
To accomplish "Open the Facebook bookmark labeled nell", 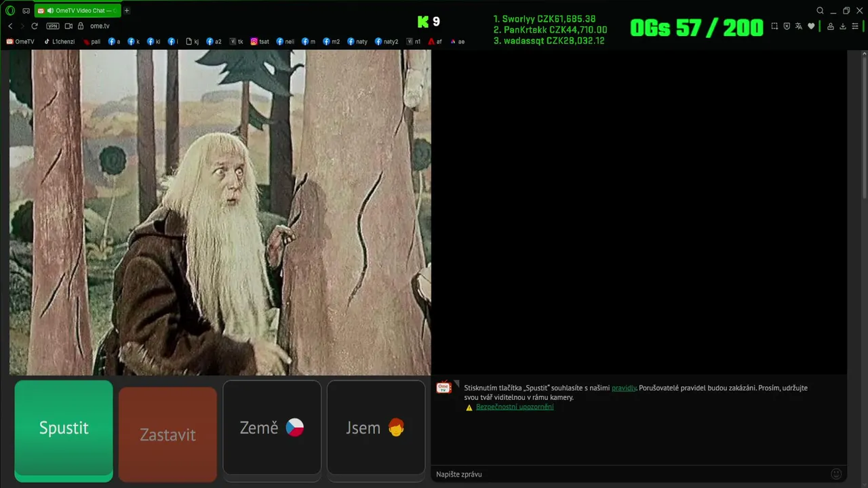I will (x=285, y=41).
